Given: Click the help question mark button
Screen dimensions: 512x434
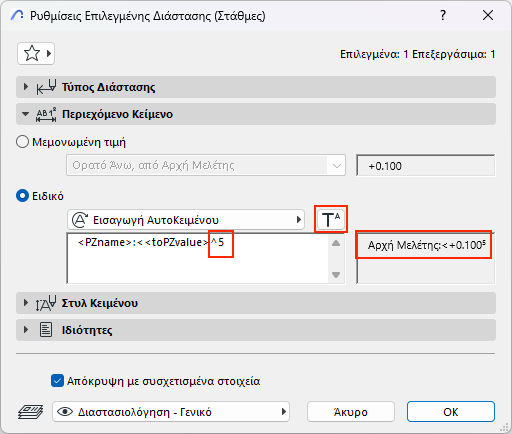Looking at the screenshot, I should tap(443, 15).
